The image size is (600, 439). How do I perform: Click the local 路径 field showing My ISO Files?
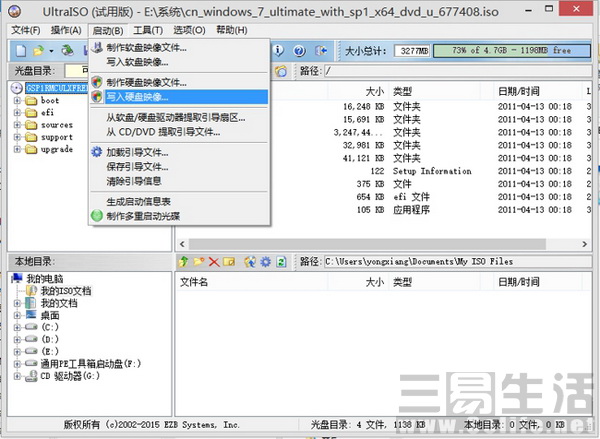pyautogui.click(x=457, y=262)
